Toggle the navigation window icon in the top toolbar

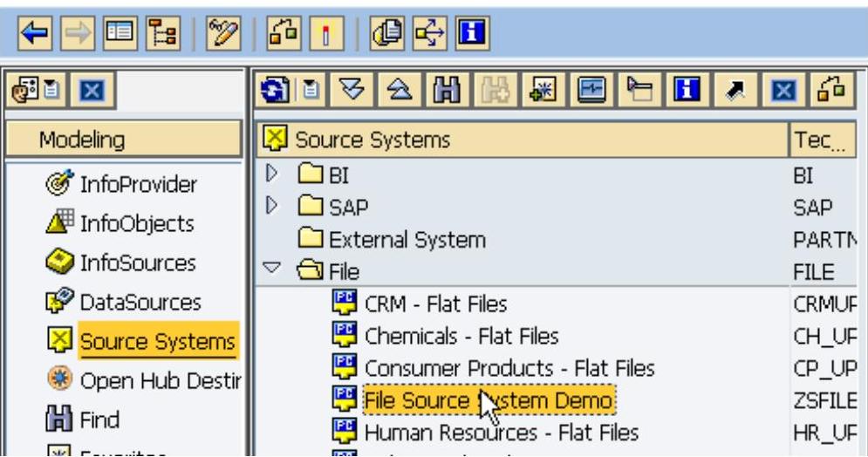pyautogui.click(x=120, y=33)
